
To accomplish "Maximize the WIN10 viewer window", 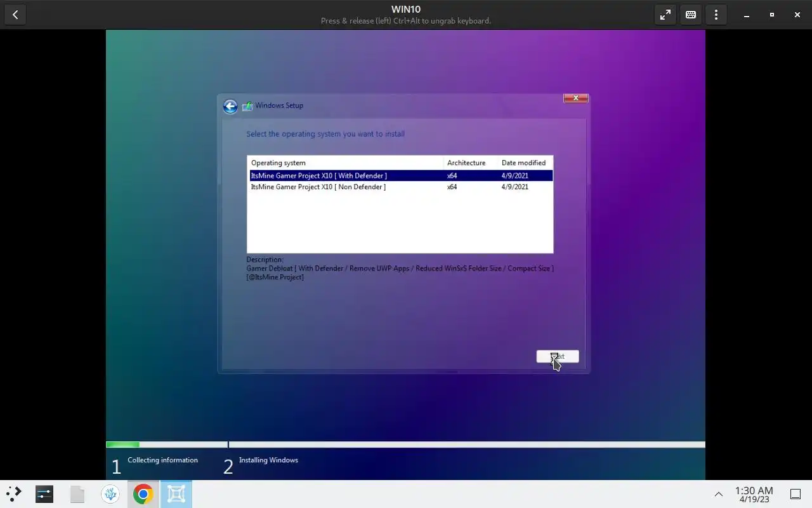I will 772,15.
